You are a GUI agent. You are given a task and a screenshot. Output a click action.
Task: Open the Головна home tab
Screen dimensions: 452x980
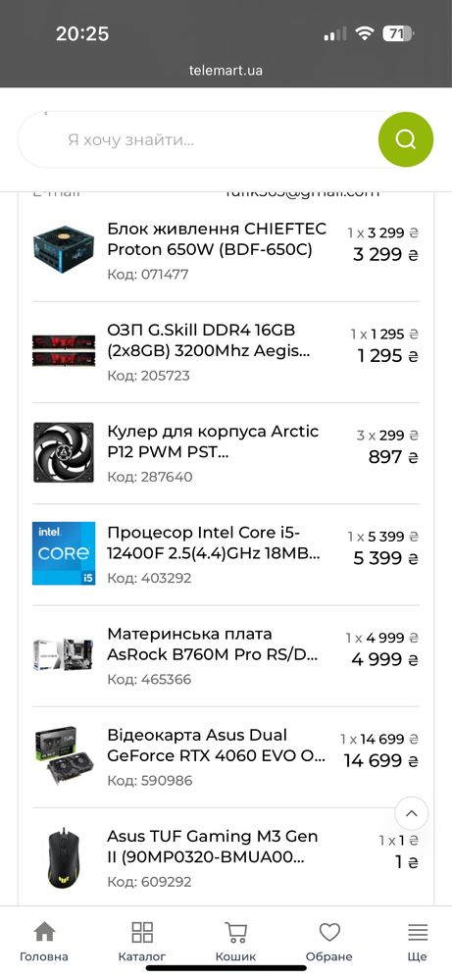(x=44, y=942)
